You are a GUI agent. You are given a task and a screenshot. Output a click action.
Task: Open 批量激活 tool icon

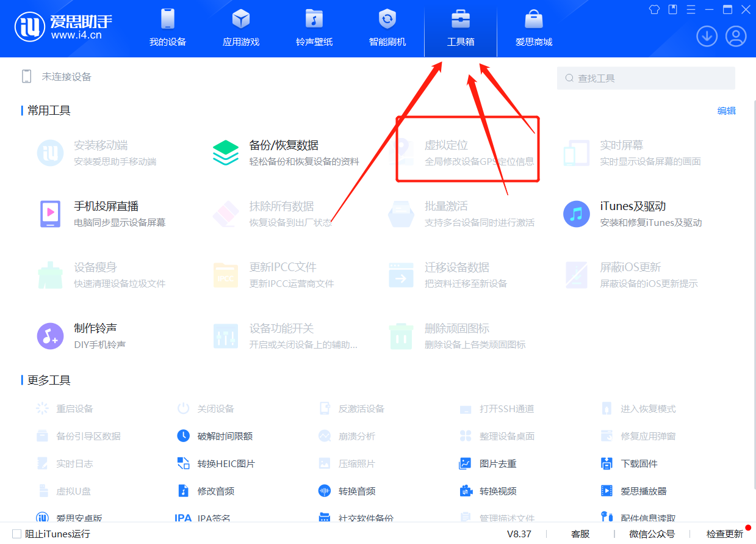(401, 214)
